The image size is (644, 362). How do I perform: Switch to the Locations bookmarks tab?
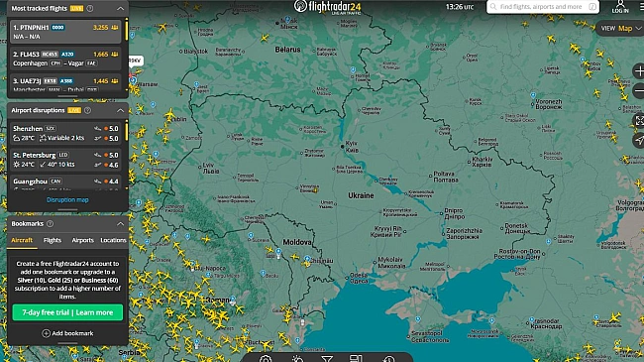pyautogui.click(x=113, y=240)
